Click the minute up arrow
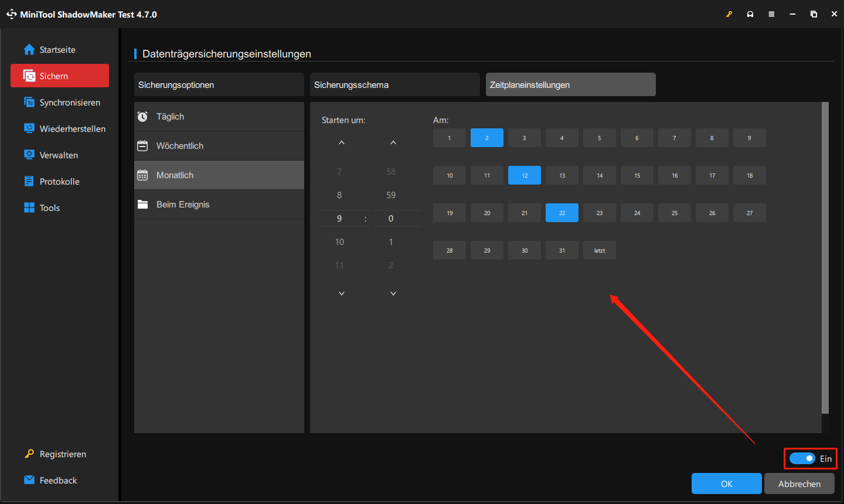Viewport: 844px width, 504px height. [x=393, y=142]
